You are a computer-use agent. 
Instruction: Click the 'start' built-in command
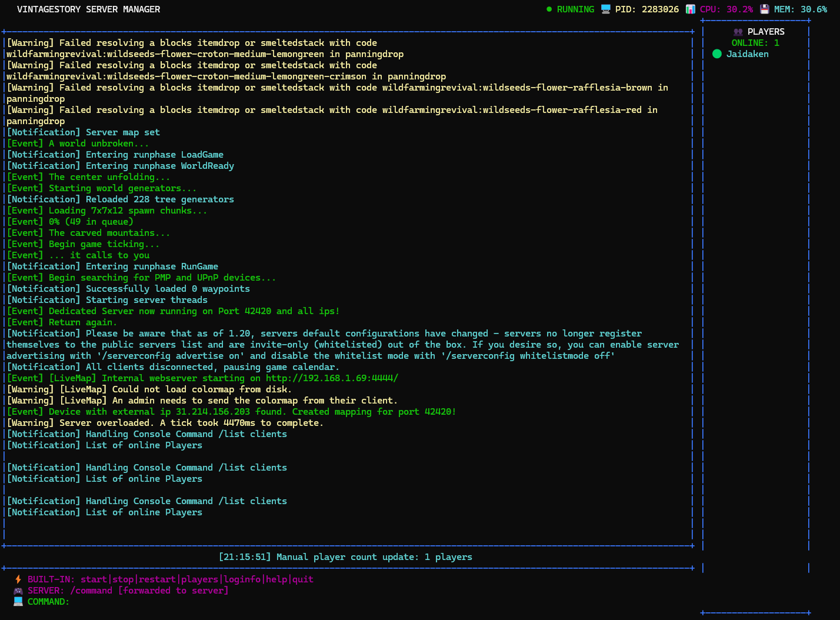tap(94, 579)
